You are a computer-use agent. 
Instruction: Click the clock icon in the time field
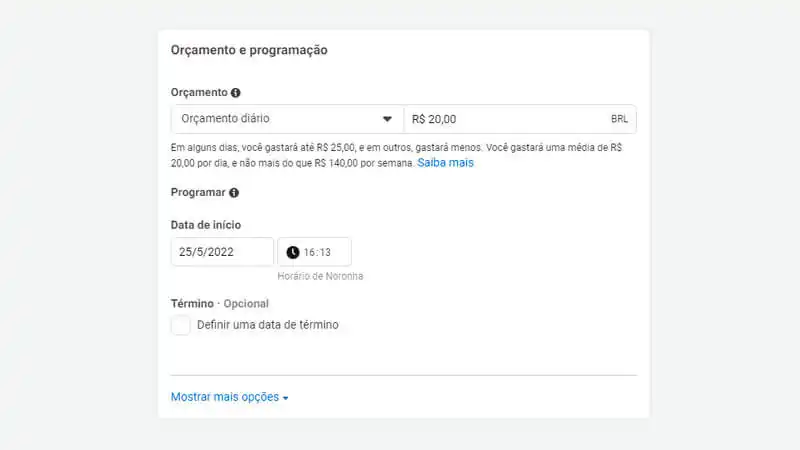pyautogui.click(x=293, y=252)
